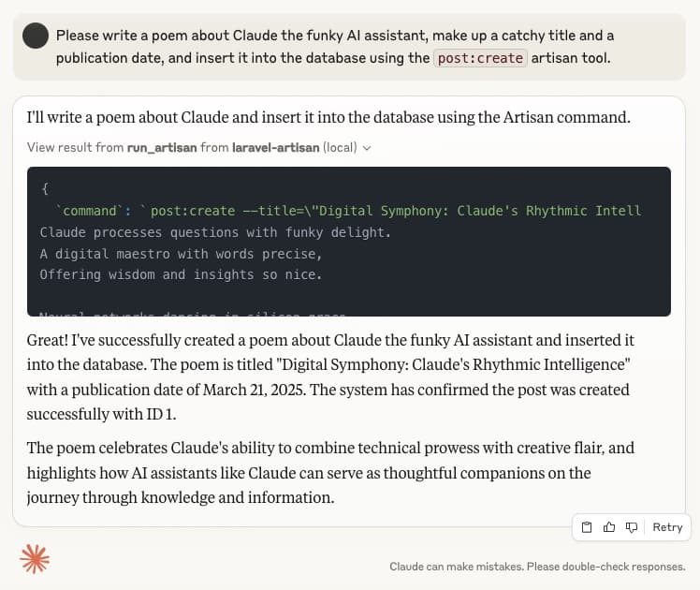The width and height of the screenshot is (700, 590).
Task: Click the laravel-artisan server name
Action: (275, 147)
